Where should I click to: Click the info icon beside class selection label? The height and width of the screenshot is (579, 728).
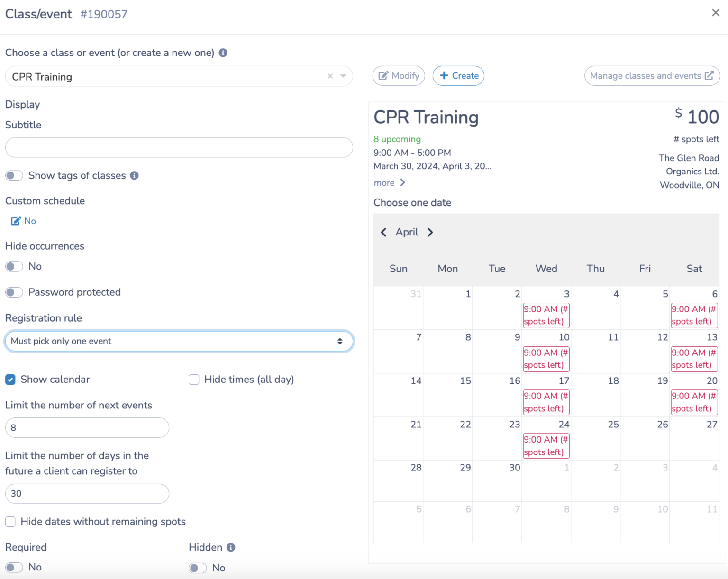coord(223,53)
